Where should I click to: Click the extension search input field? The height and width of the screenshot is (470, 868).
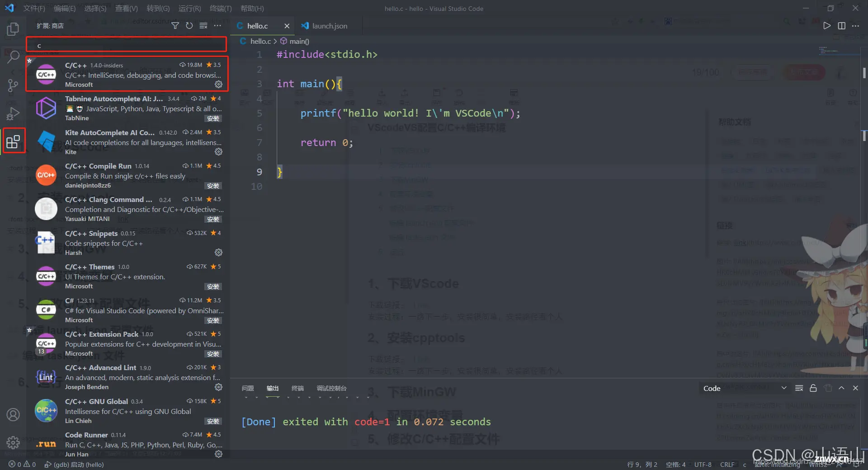pos(127,45)
